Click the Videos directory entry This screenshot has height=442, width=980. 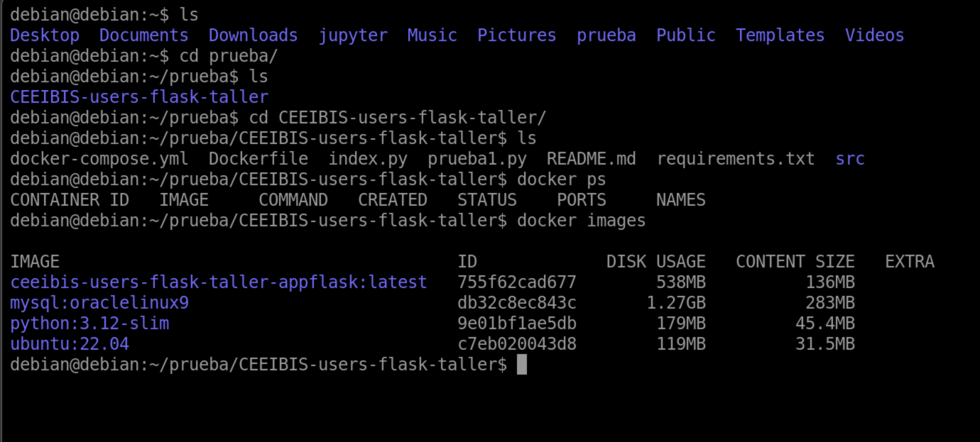[874, 35]
